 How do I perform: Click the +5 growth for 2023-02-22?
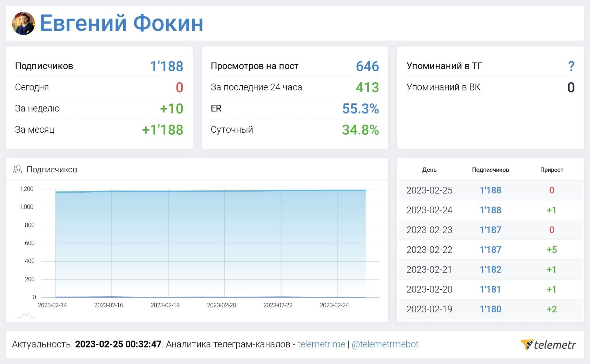[x=552, y=250]
